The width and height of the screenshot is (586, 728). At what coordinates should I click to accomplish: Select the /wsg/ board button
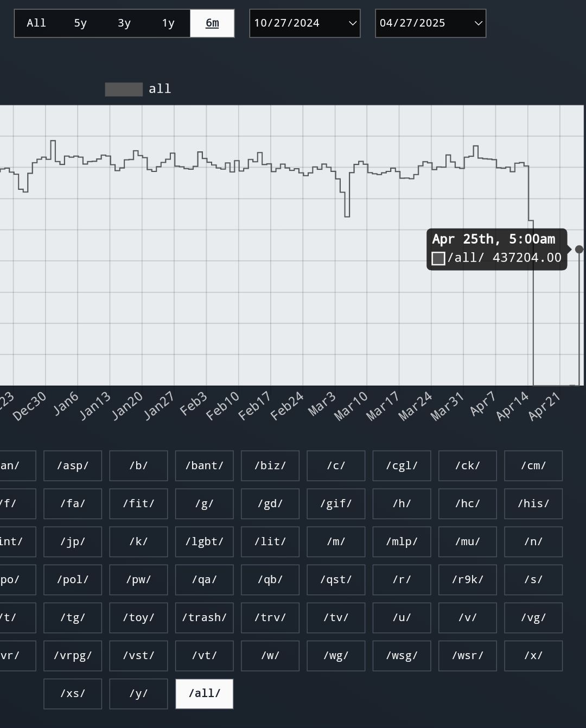pos(402,656)
